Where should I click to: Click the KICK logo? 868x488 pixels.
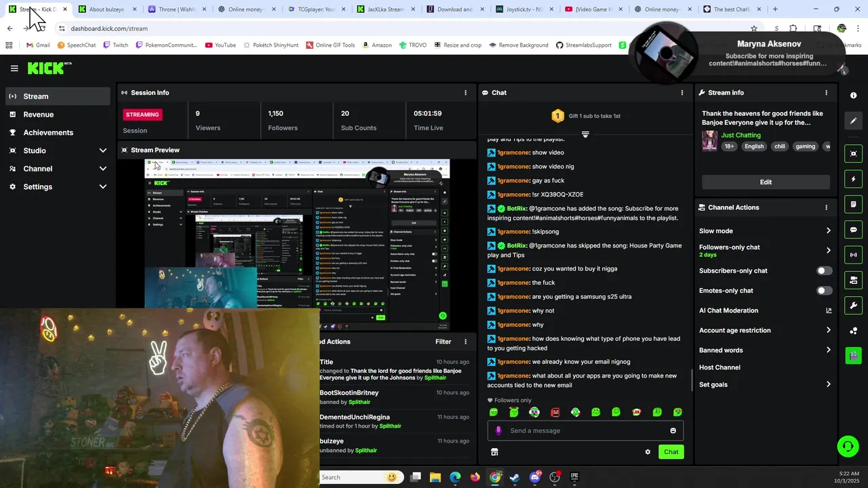49,68
